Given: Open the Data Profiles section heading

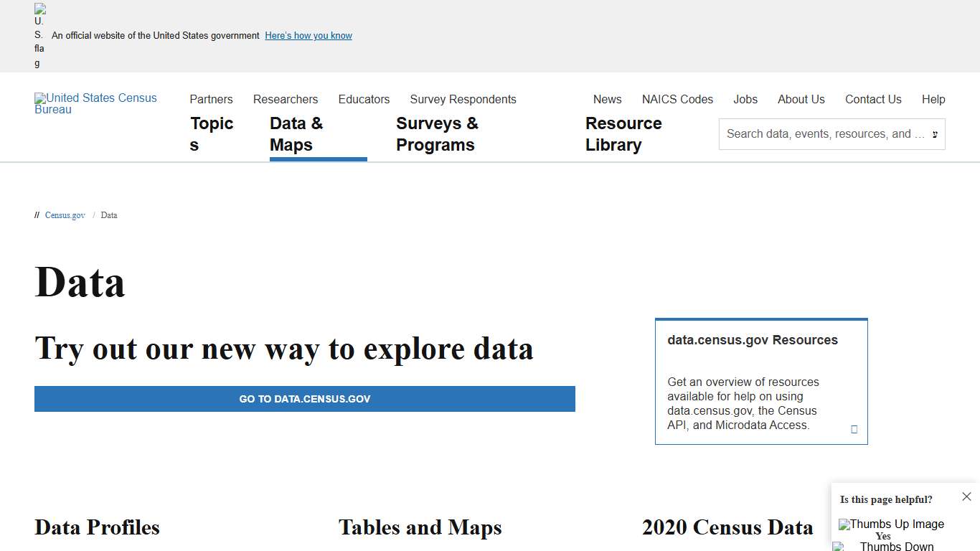Looking at the screenshot, I should point(97,527).
